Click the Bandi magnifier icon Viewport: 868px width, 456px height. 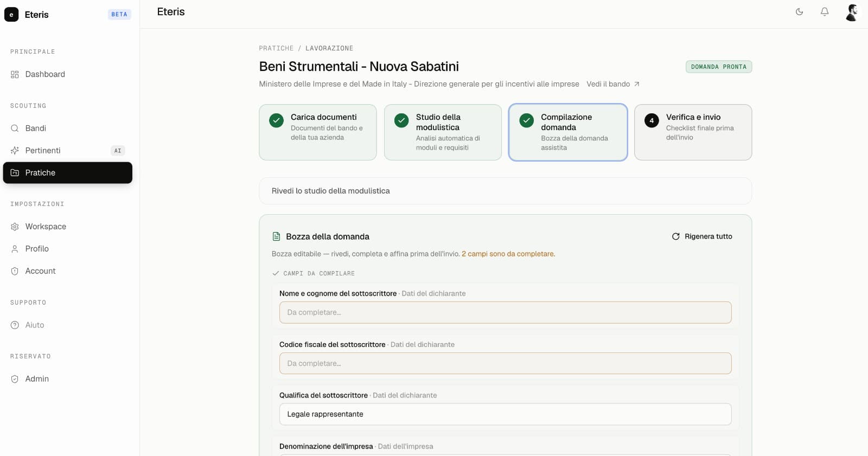15,129
